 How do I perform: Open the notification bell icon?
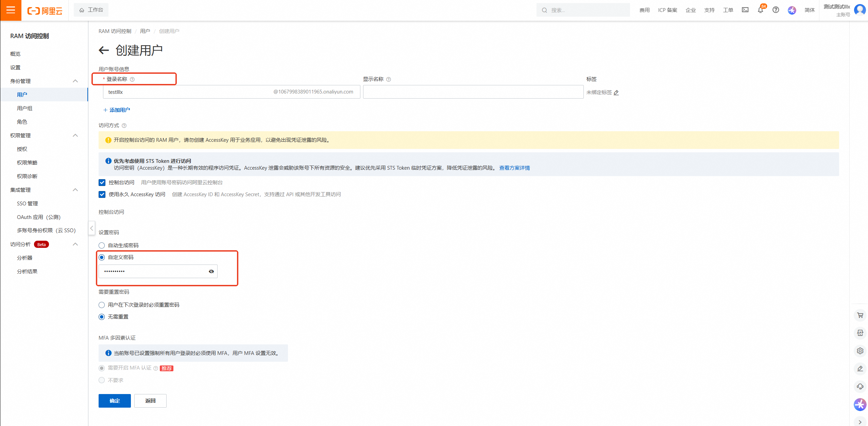[760, 10]
